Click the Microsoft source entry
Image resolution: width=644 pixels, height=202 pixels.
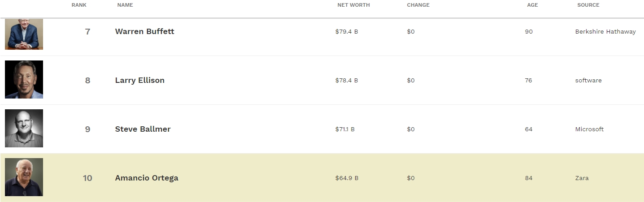[589, 129]
